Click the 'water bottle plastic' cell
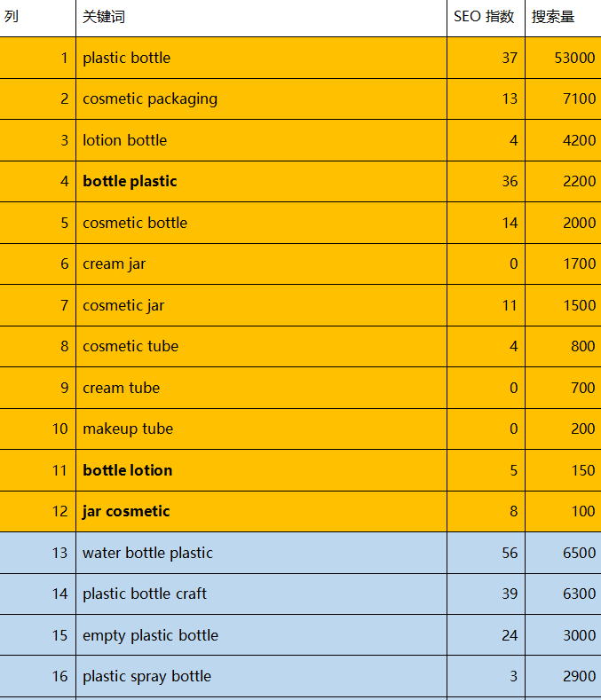 (x=261, y=553)
